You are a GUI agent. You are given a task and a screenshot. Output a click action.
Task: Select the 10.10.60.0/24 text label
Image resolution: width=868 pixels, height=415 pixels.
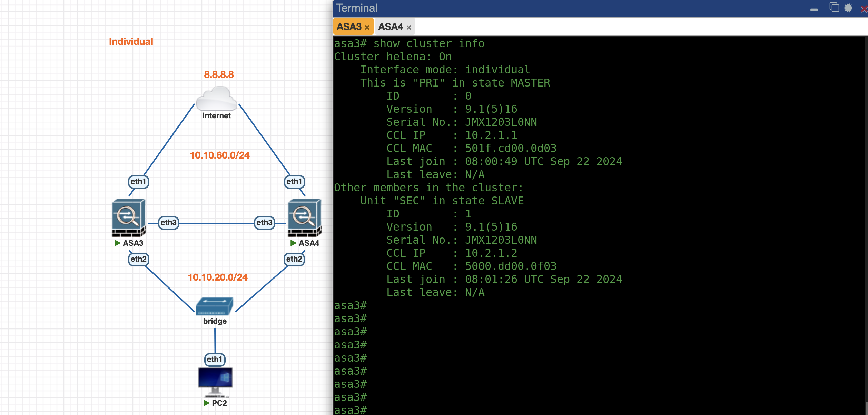(219, 155)
